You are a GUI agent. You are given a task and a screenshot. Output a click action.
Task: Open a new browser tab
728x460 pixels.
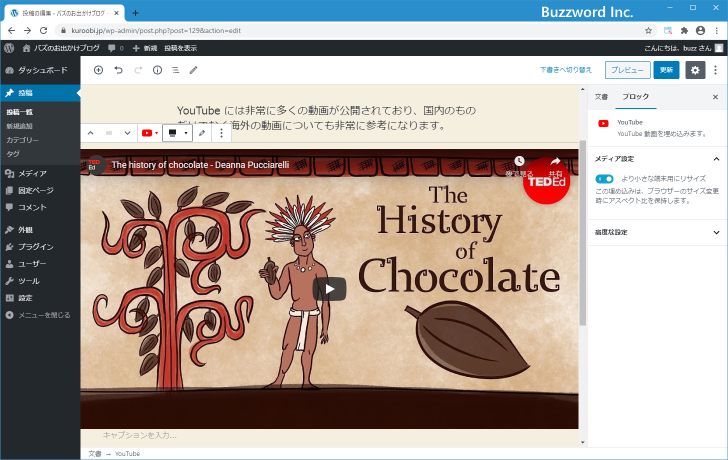coord(135,13)
